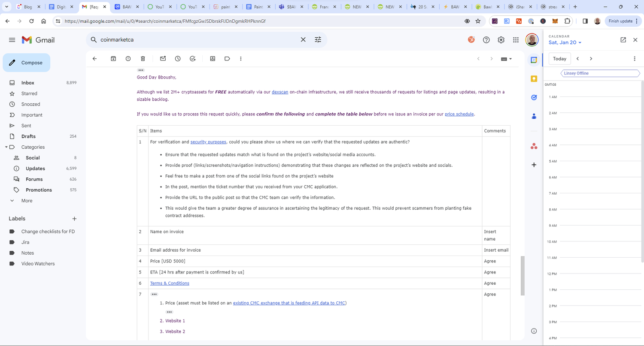Star the current page in the address bar
The height and width of the screenshot is (346, 644).
(x=478, y=21)
